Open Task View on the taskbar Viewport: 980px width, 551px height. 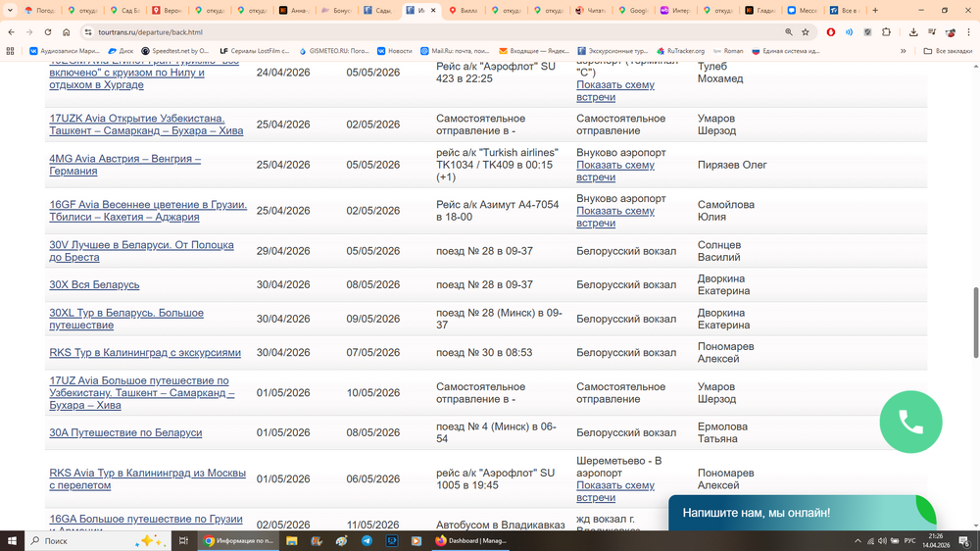(x=183, y=540)
